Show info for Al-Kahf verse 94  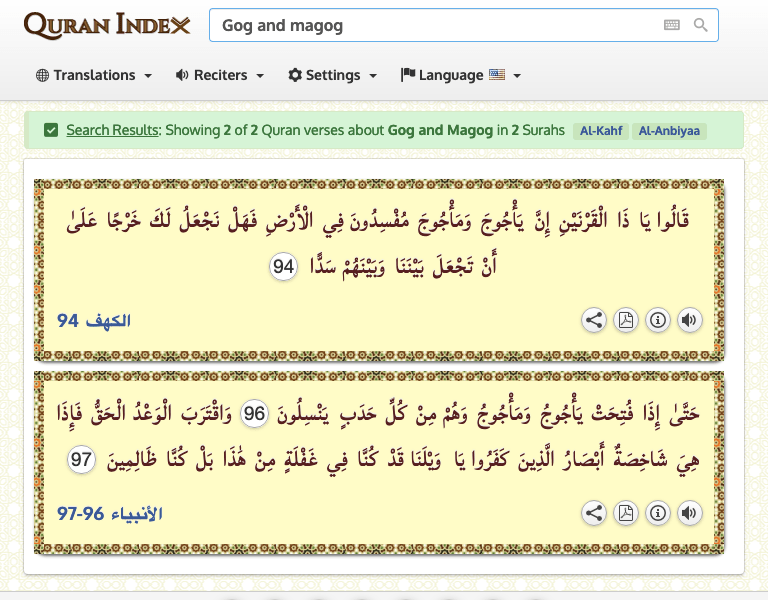click(x=658, y=320)
